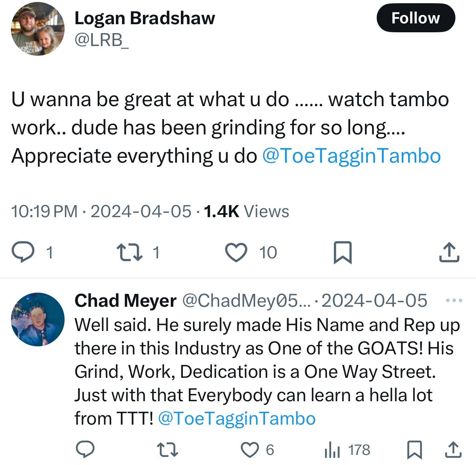Click the Follow button
This screenshot has height=465, width=476.
click(x=415, y=18)
